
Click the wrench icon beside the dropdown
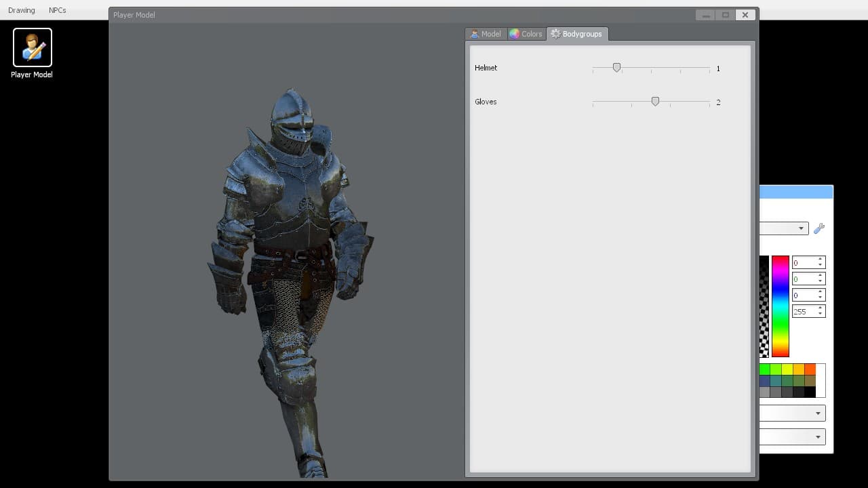(819, 228)
